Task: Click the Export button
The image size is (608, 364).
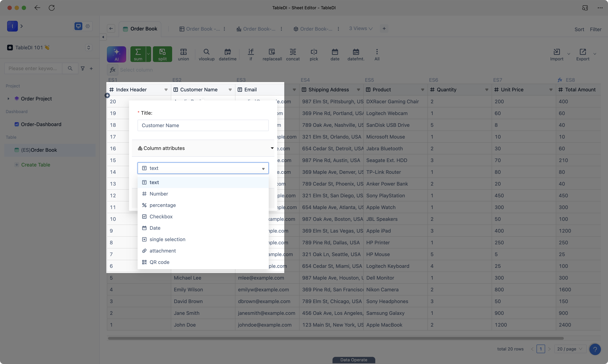Action: (x=583, y=54)
